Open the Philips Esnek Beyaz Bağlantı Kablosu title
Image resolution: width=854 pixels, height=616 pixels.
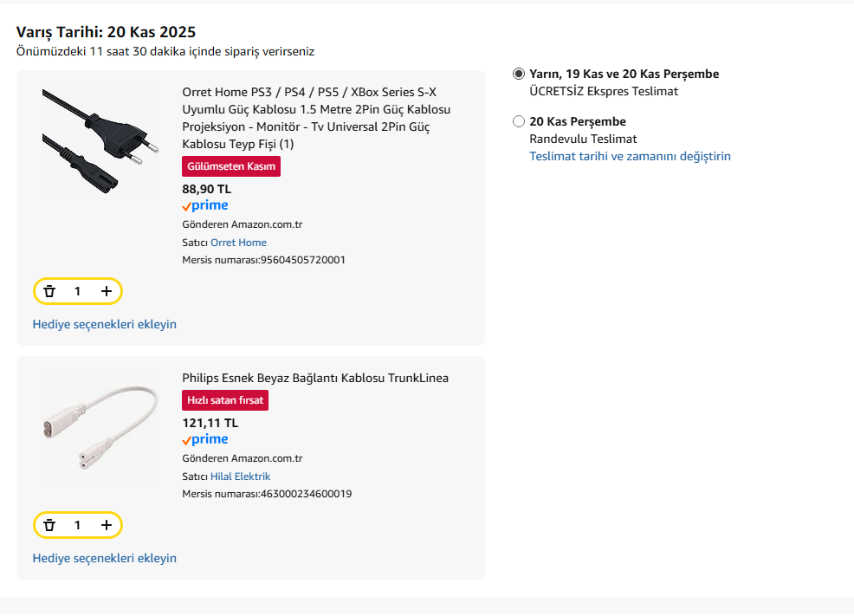(315, 378)
